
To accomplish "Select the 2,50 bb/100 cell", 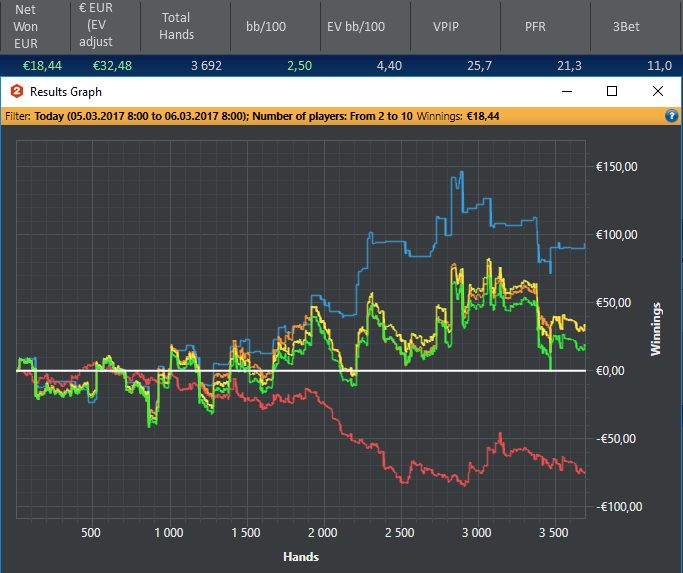I will click(300, 66).
